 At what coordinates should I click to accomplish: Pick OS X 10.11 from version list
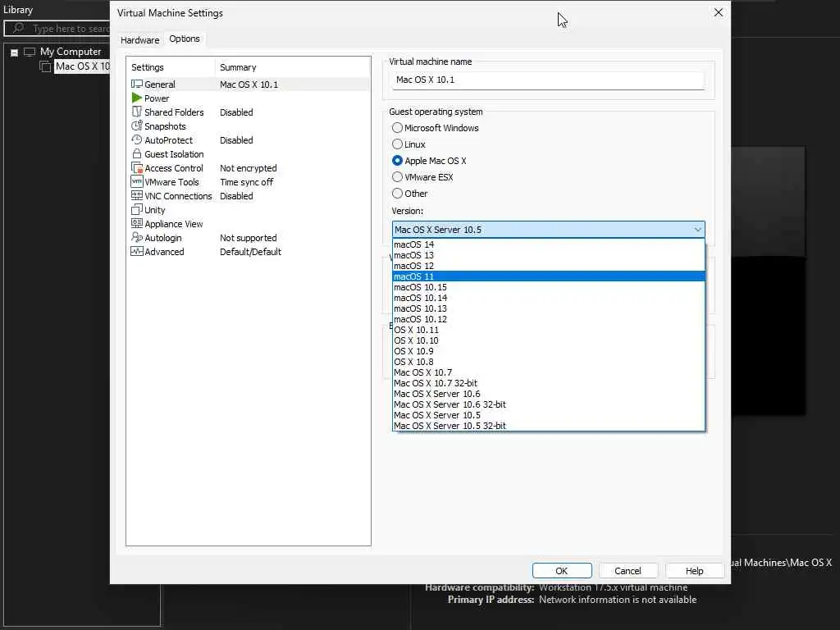(549, 330)
